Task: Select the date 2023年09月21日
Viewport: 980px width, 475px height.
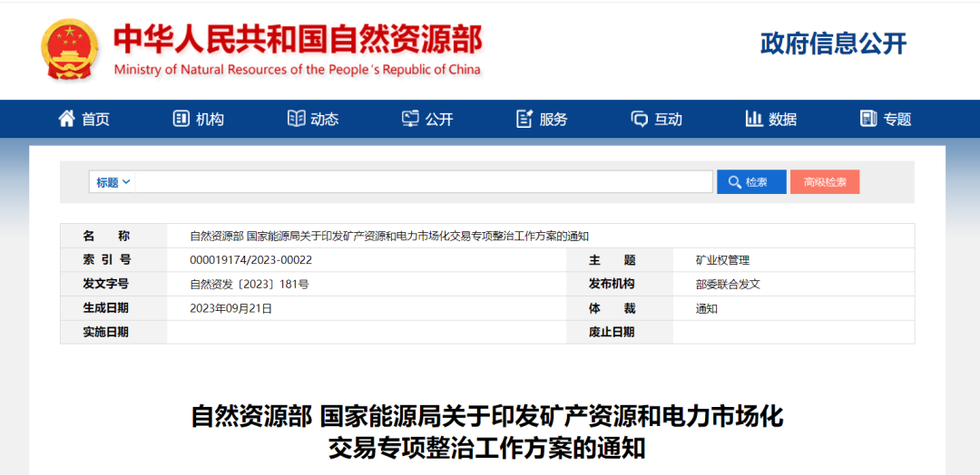Action: pos(231,307)
